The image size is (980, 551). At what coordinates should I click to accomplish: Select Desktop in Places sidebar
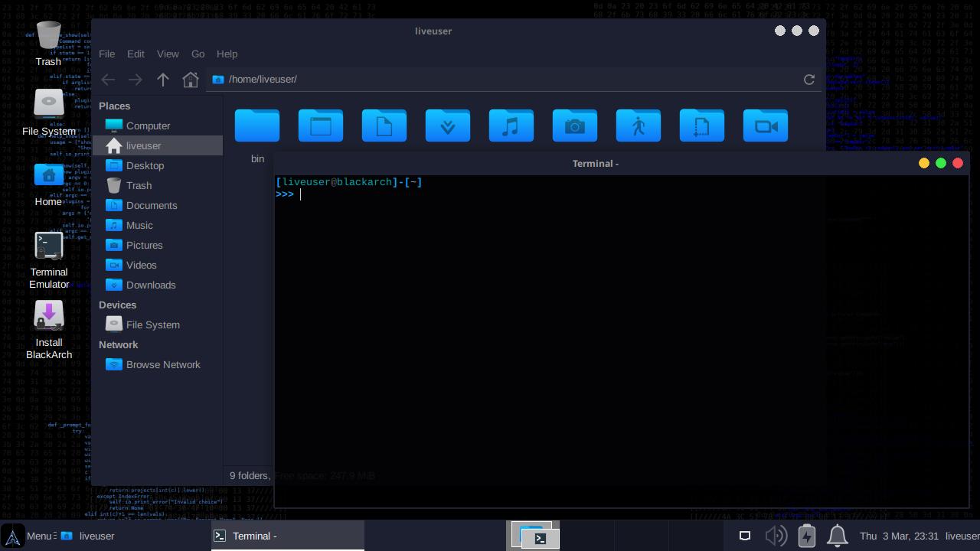click(158, 165)
